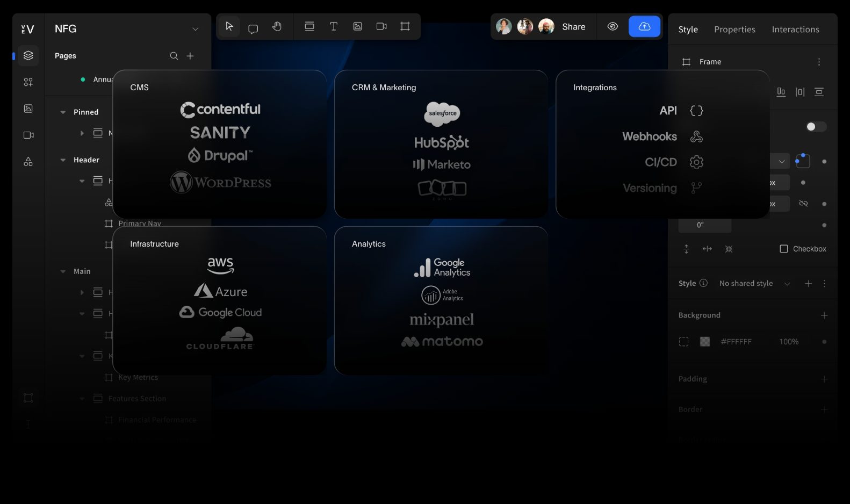The width and height of the screenshot is (850, 504).
Task: Select the Text tool
Action: pyautogui.click(x=334, y=26)
